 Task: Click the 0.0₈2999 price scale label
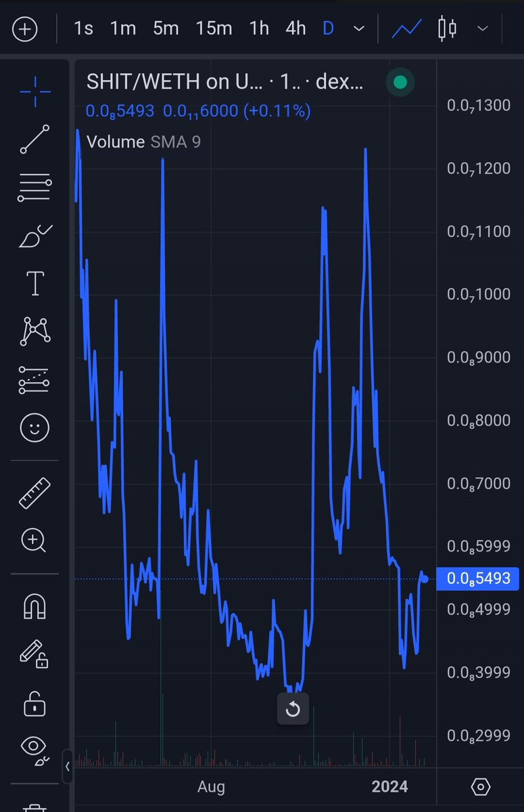point(479,736)
